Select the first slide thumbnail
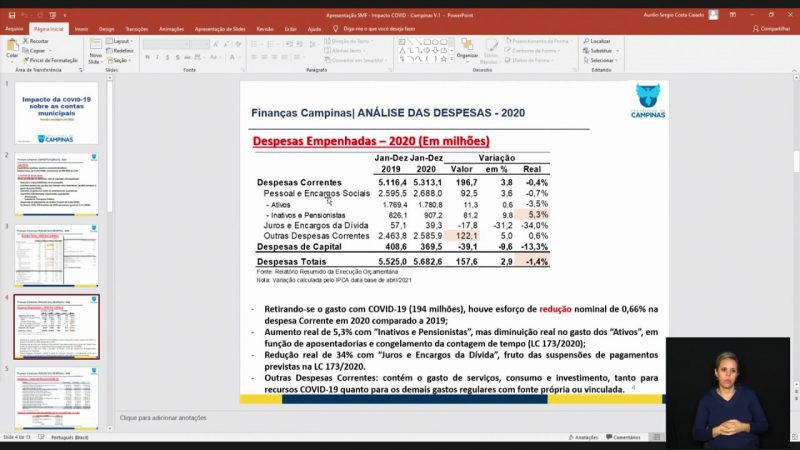Screen dimensions: 800x450 [x=57, y=112]
